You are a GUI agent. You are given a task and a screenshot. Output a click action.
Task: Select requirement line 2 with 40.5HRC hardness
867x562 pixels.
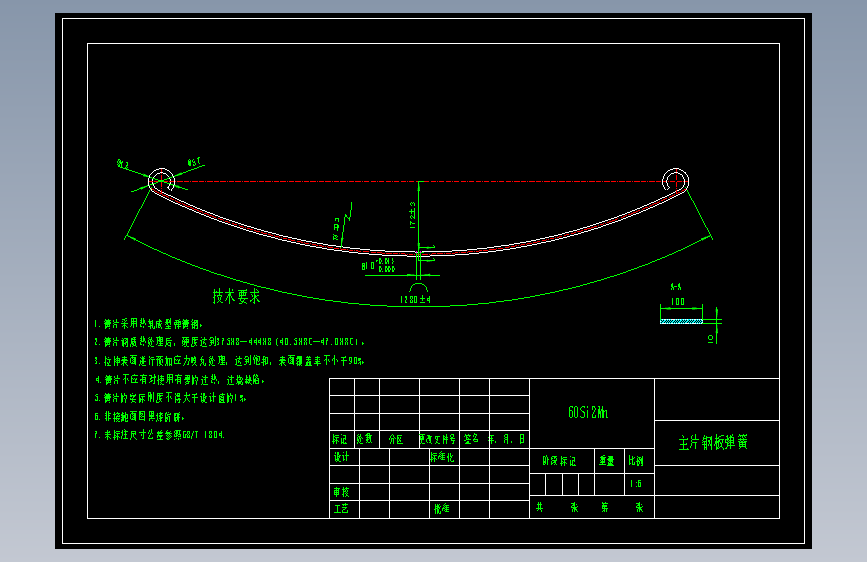click(x=229, y=342)
